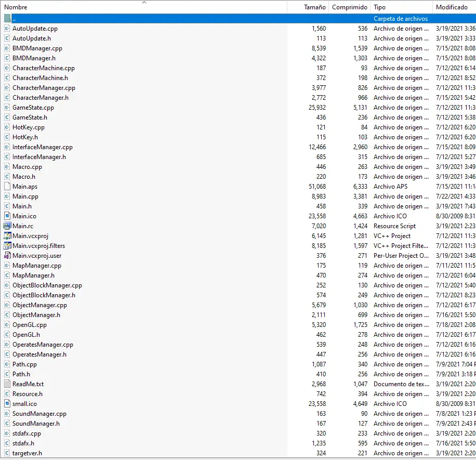Click the size value 25,932 for GameState.cpp
The image size is (476, 460).
(317, 108)
